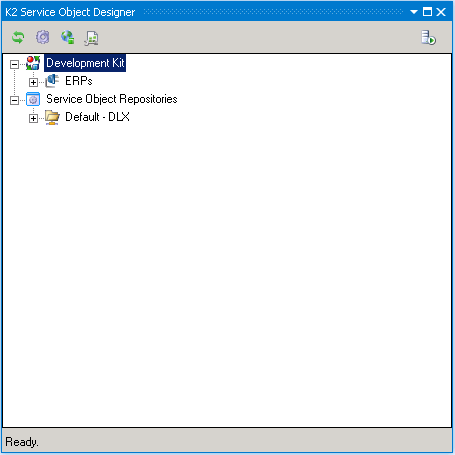Maximize the K2 Service Object Designer panel
455x455 pixels.
[x=427, y=12]
